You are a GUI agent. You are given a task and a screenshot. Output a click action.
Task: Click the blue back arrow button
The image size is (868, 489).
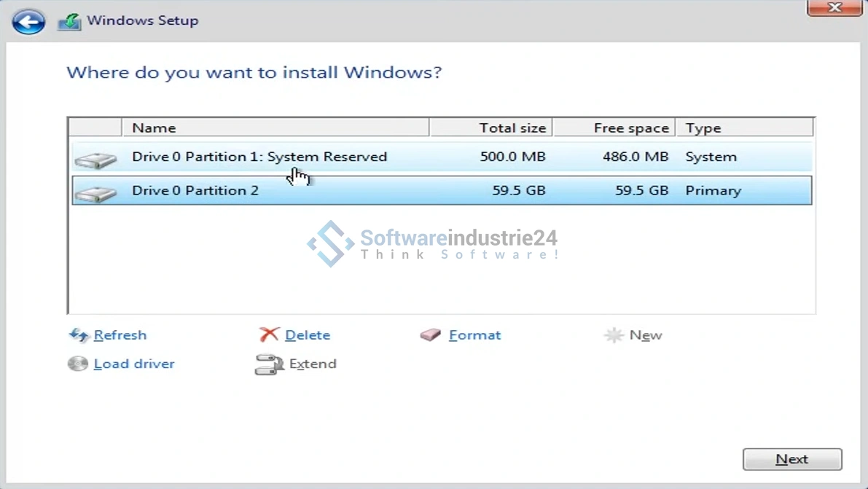point(29,22)
